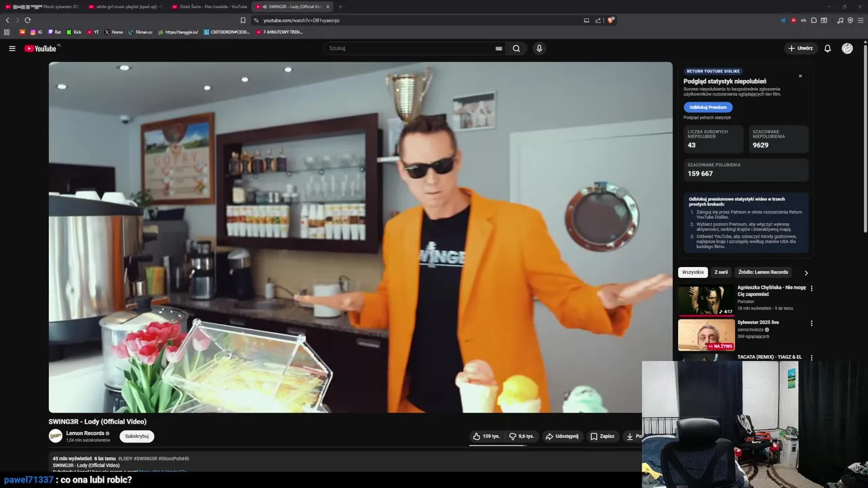Open the IG bookmark
Viewport: 868px width, 488px height.
(x=36, y=32)
